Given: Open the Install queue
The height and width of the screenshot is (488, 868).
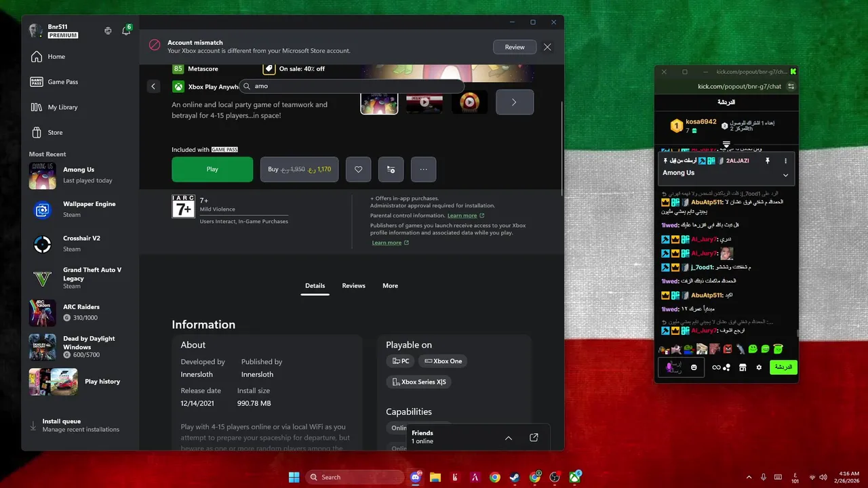Looking at the screenshot, I should pyautogui.click(x=80, y=426).
